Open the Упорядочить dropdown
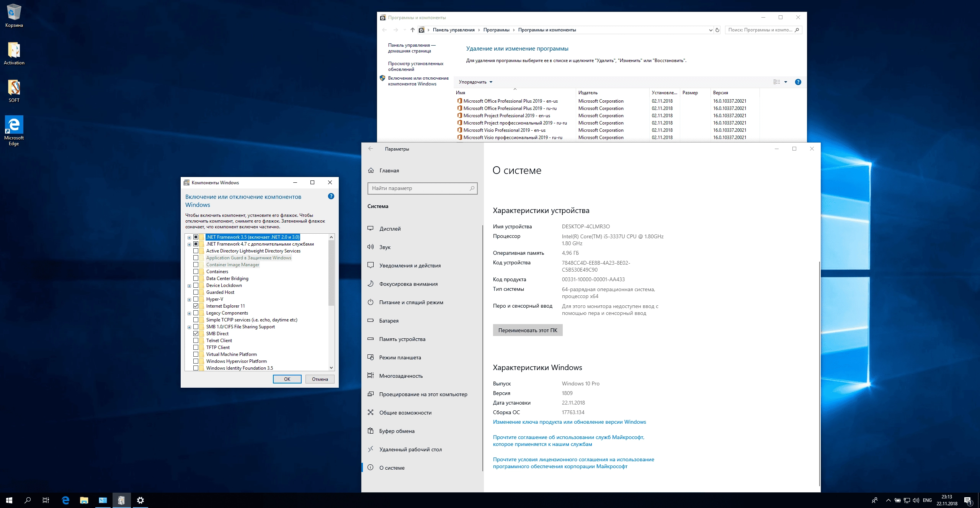The height and width of the screenshot is (508, 980). 475,82
